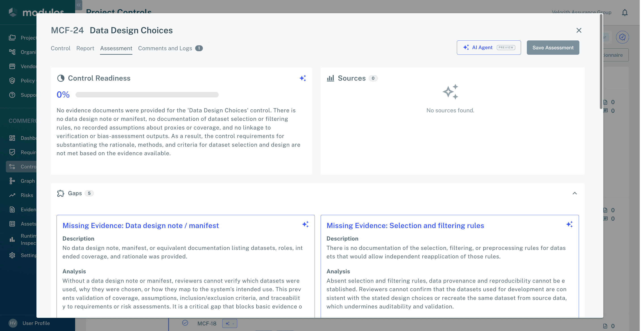Open the Graph tree icon in sidebar
Viewport: 644px width, 331px height.
pyautogui.click(x=12, y=181)
